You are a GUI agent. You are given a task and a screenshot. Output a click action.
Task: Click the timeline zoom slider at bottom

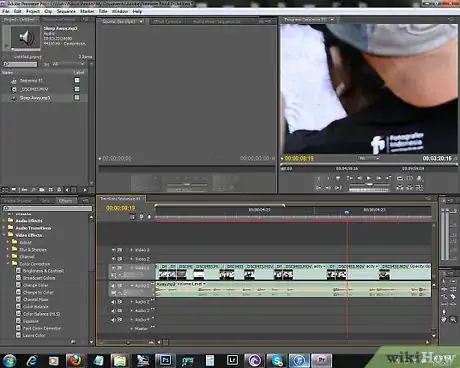pyautogui.click(x=128, y=342)
